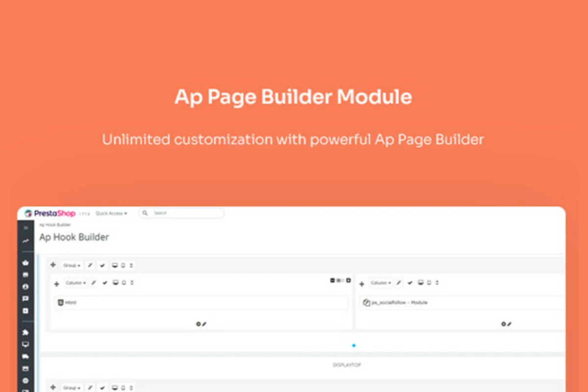The image size is (588, 392).
Task: Open Stats via the bar-chart sidebar icon
Action: [x=25, y=311]
